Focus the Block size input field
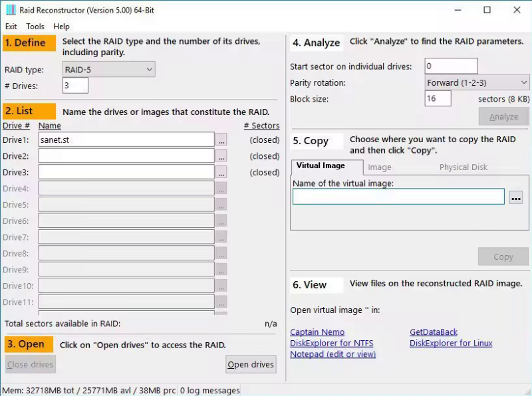This screenshot has width=532, height=396. 438,99
